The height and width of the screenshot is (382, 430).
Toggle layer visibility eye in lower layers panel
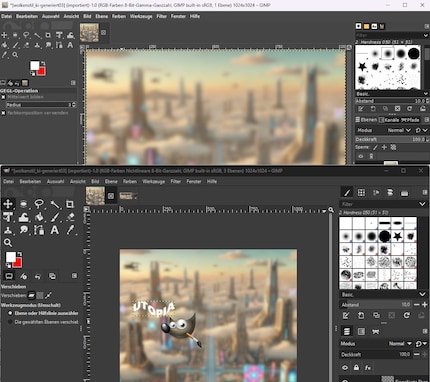345,367
